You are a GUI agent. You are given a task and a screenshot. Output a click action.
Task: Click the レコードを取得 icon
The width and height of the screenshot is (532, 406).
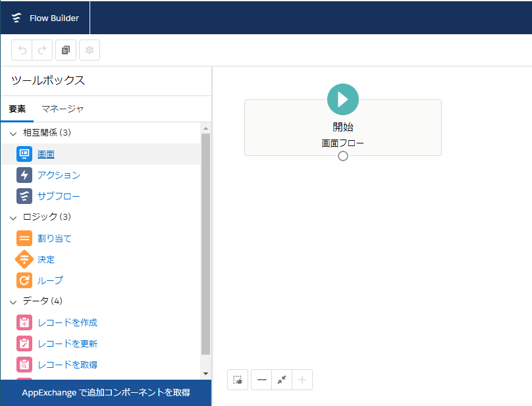click(x=24, y=365)
